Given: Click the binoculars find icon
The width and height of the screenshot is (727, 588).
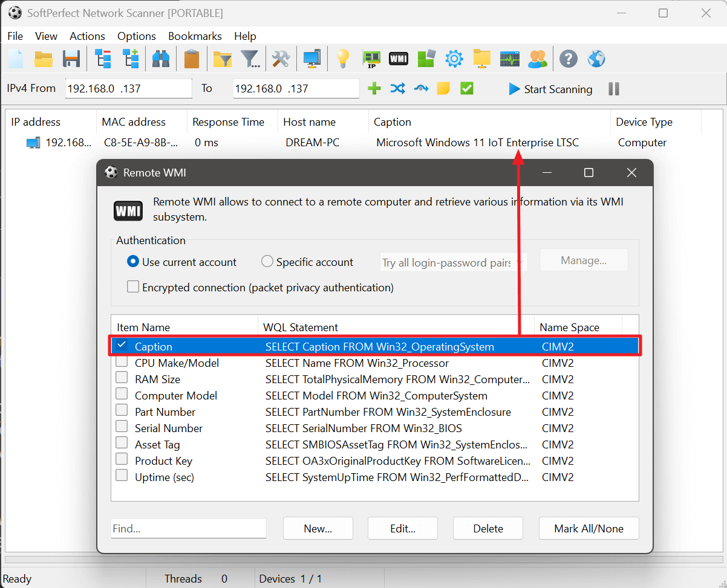Looking at the screenshot, I should click(161, 59).
